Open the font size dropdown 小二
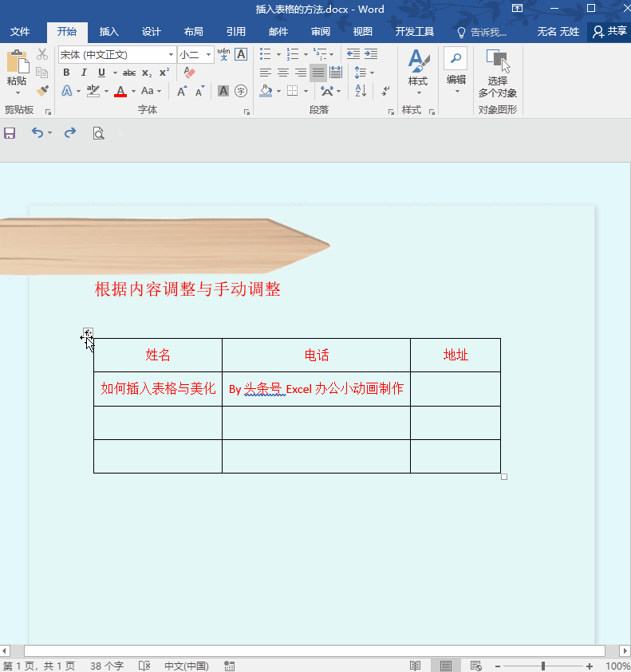The width and height of the screenshot is (631, 672). [208, 55]
